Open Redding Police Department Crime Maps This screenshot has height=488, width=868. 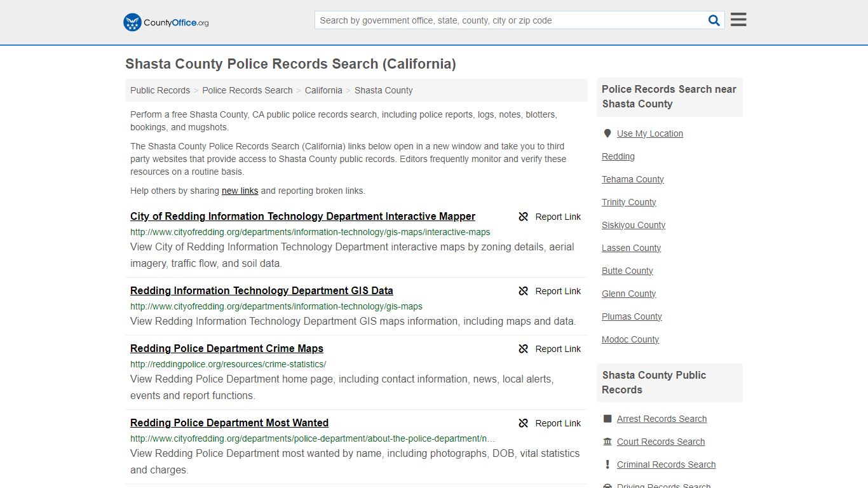pyautogui.click(x=227, y=348)
